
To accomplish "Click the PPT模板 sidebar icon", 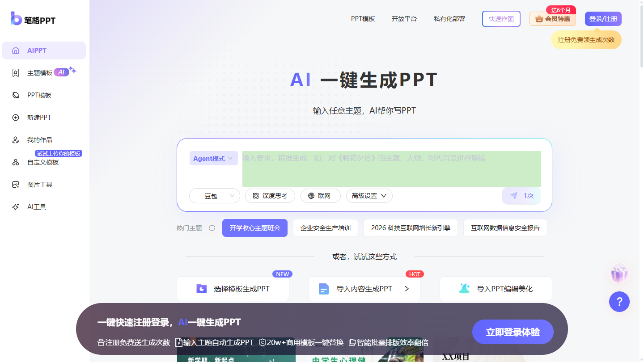I will (16, 95).
